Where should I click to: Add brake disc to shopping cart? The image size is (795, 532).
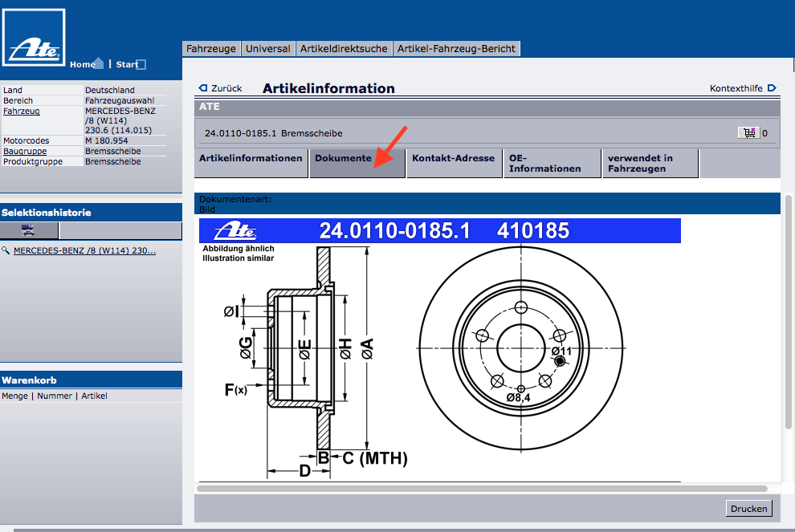click(x=749, y=133)
